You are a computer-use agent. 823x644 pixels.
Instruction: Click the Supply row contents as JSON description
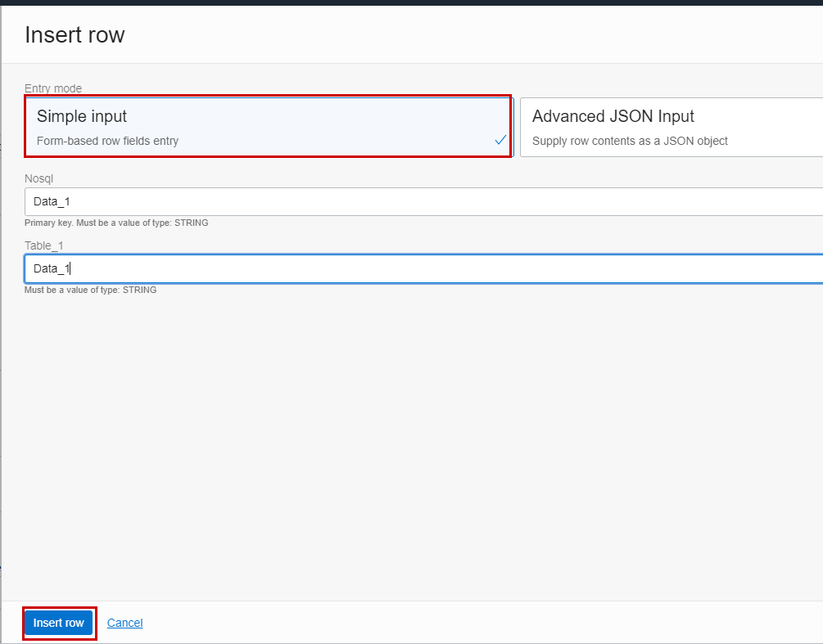[x=629, y=141]
